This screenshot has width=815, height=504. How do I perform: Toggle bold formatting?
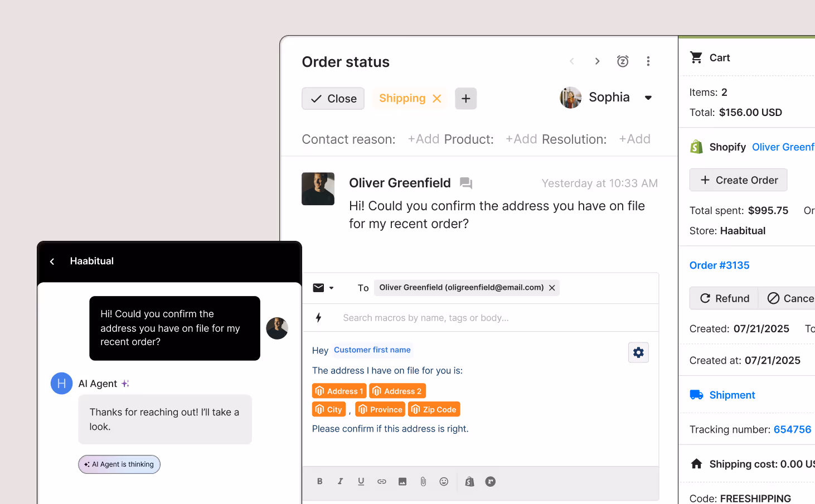point(320,482)
